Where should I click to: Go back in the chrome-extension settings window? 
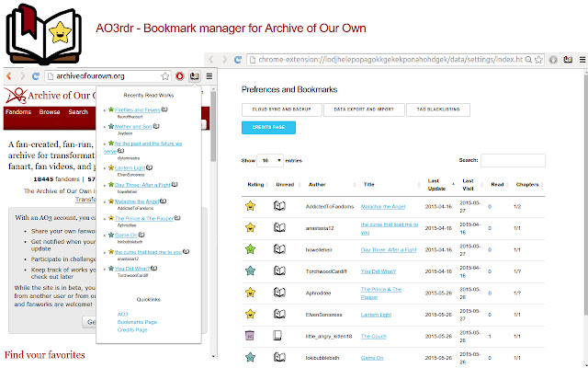(x=210, y=59)
